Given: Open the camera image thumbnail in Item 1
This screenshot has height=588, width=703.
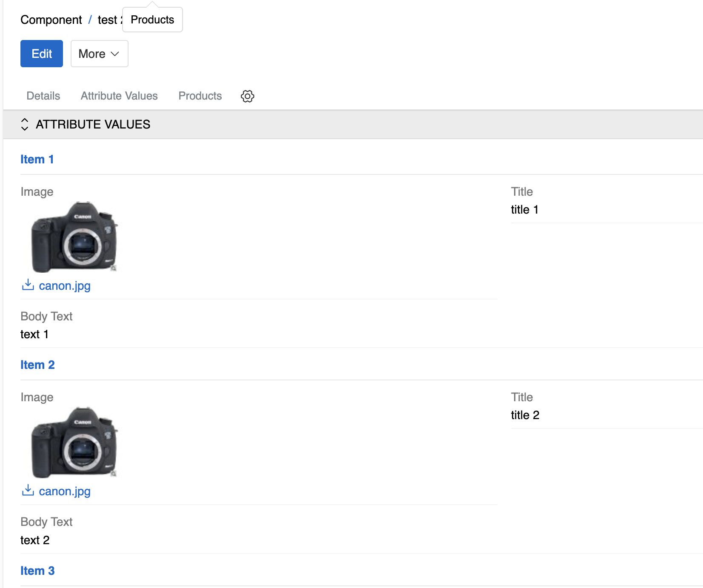Looking at the screenshot, I should click(74, 237).
